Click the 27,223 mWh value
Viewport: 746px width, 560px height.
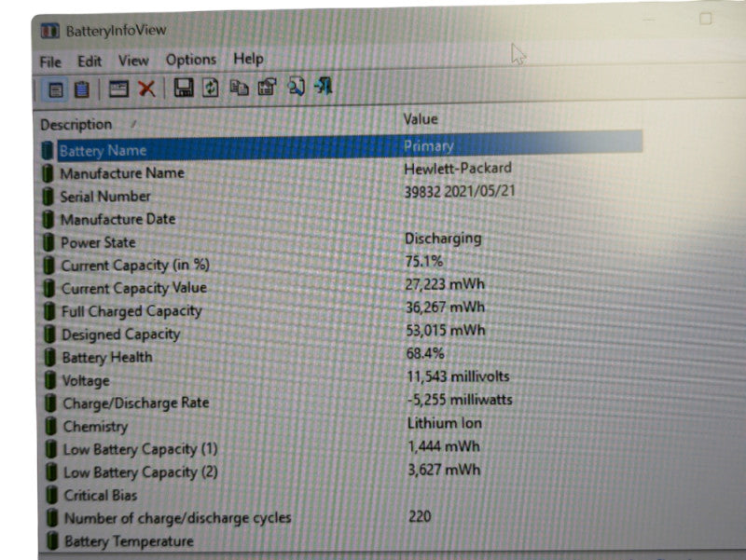tap(445, 284)
